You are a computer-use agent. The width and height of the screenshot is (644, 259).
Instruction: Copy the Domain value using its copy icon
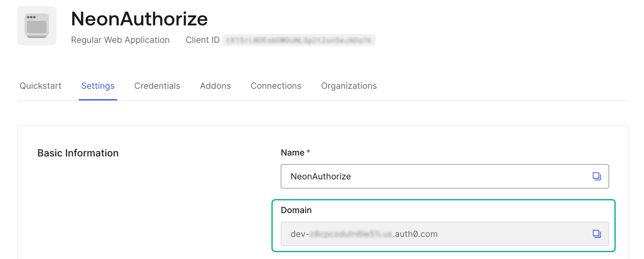pyautogui.click(x=597, y=234)
